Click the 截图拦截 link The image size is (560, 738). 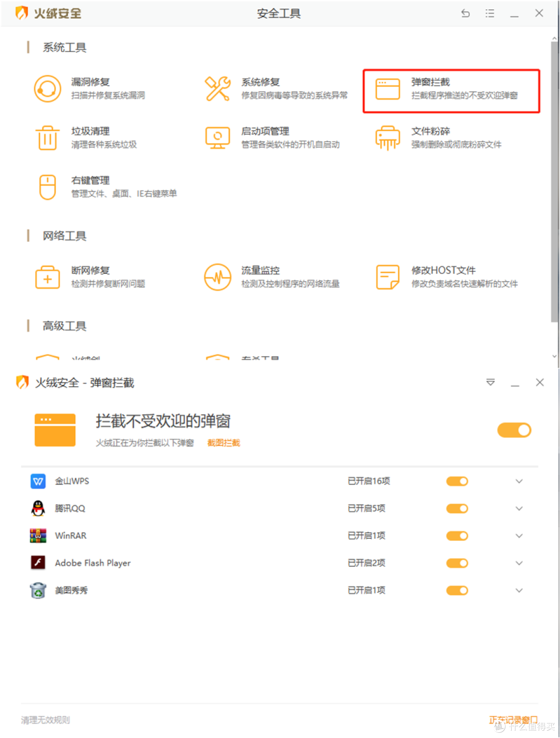tap(224, 443)
